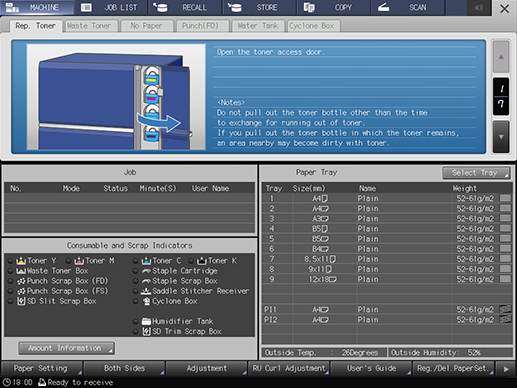Click the Cyclone Box indicator icon

[x=146, y=301]
